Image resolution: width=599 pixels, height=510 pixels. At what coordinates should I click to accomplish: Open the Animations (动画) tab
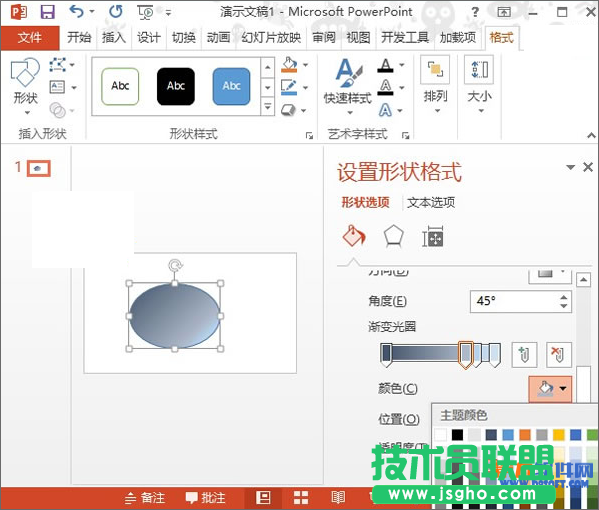click(219, 38)
